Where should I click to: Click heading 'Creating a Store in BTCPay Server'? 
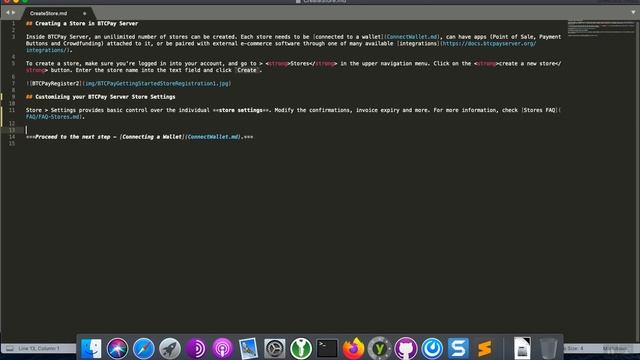(x=87, y=24)
